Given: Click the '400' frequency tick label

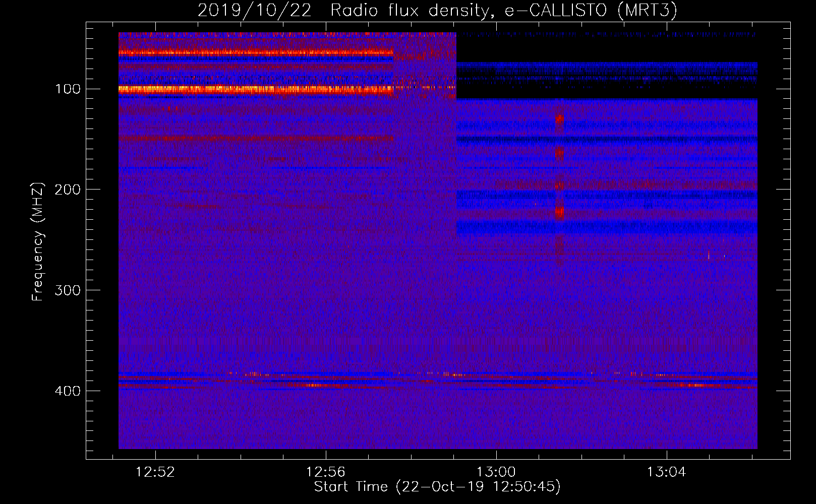Looking at the screenshot, I should (x=68, y=391).
